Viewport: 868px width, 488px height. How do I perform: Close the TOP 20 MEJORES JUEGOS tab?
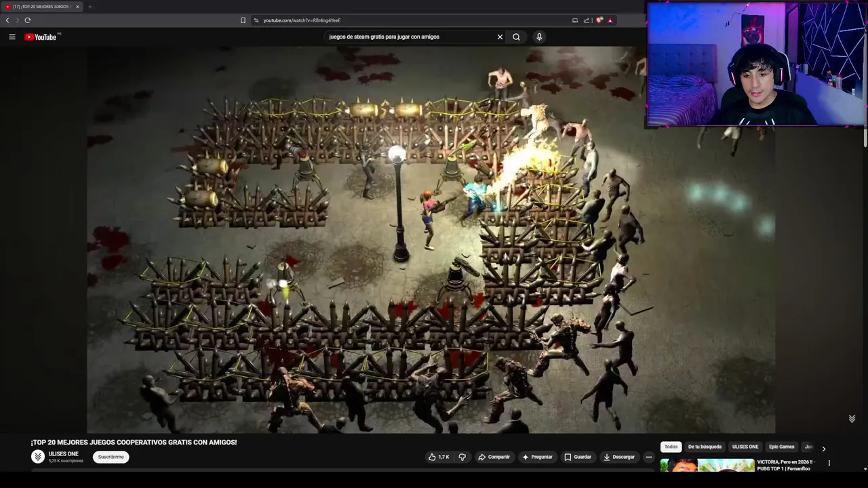coord(77,7)
